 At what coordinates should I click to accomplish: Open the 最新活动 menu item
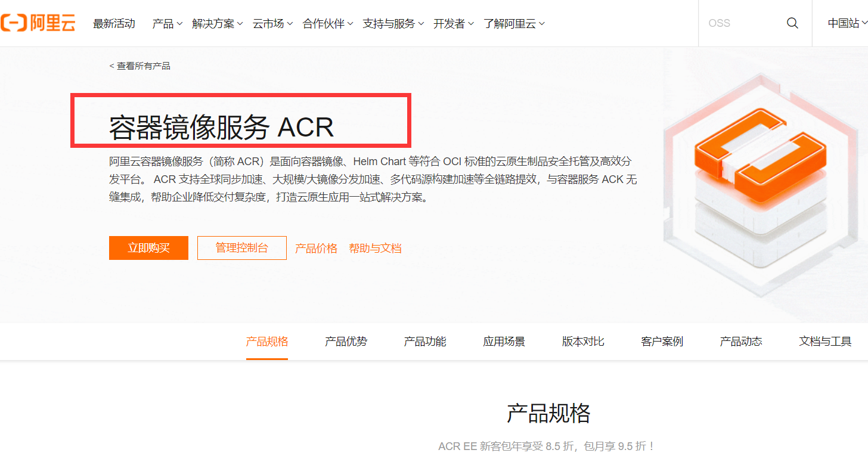tap(114, 24)
